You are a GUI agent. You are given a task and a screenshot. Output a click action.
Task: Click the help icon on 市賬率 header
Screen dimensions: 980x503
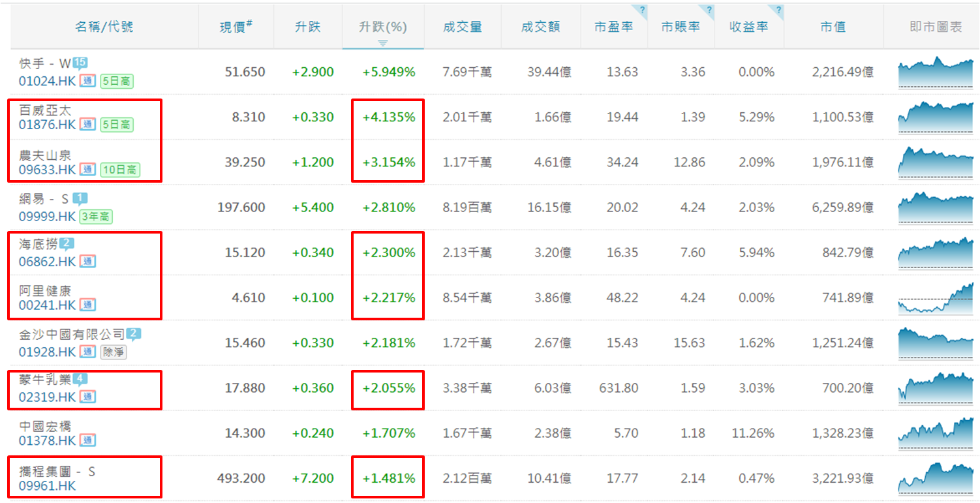(709, 10)
